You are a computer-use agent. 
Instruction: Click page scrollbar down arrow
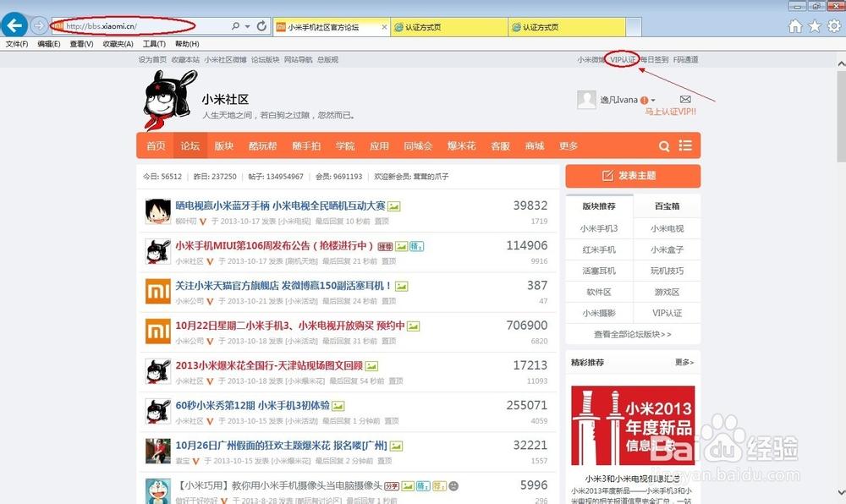click(841, 492)
